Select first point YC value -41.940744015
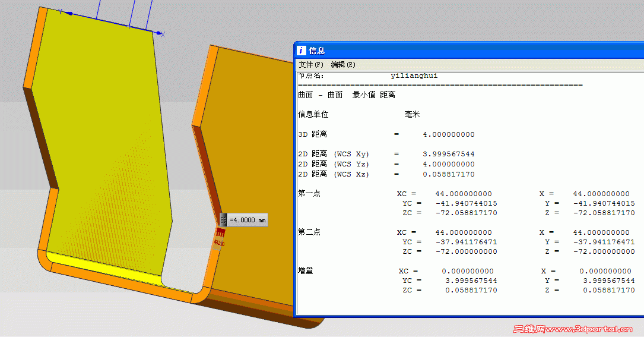Viewport: 644px width, 337px height. click(x=466, y=203)
